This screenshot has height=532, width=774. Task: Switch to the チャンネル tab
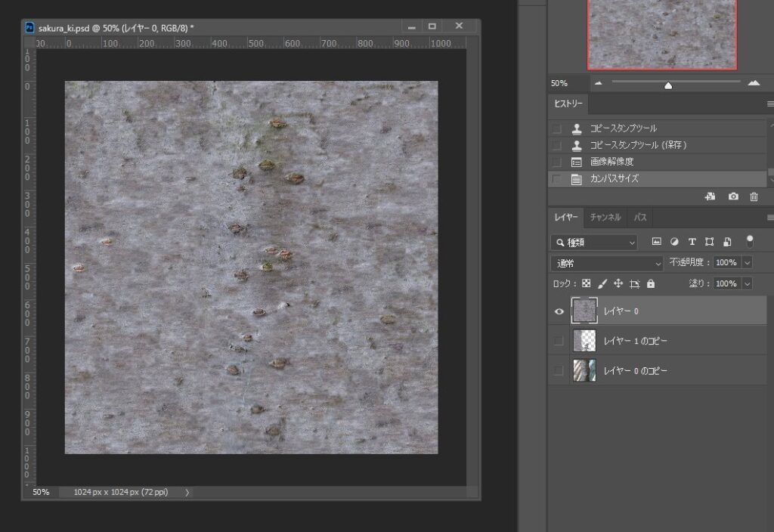pyautogui.click(x=605, y=218)
